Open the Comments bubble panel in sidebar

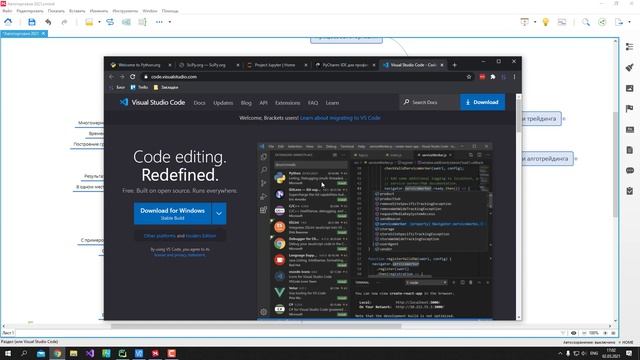click(x=630, y=170)
